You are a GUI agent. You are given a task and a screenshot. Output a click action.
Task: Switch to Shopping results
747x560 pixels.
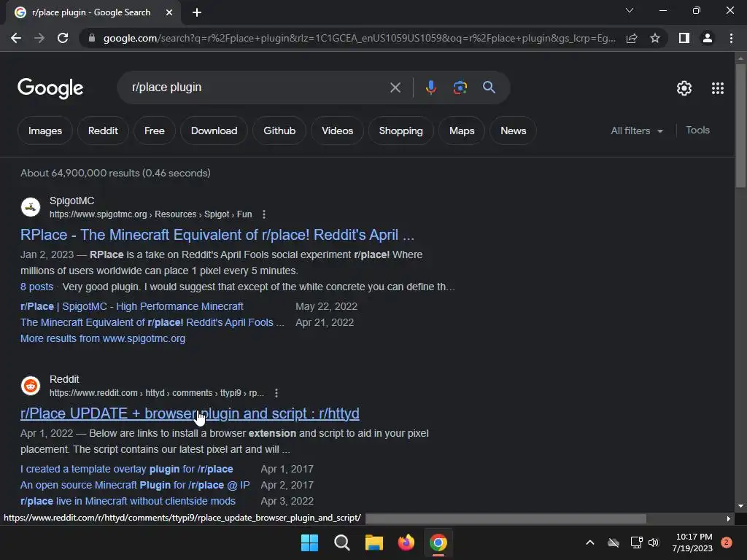coord(400,131)
